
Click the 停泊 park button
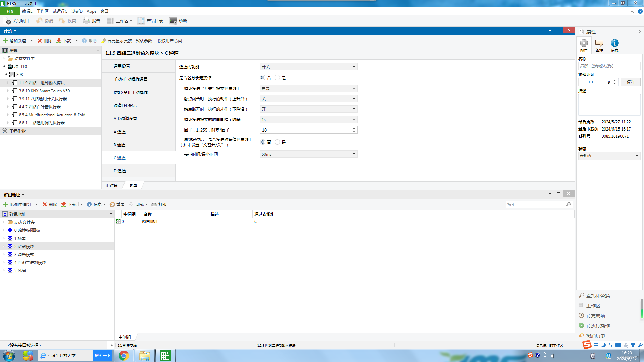[x=630, y=82]
